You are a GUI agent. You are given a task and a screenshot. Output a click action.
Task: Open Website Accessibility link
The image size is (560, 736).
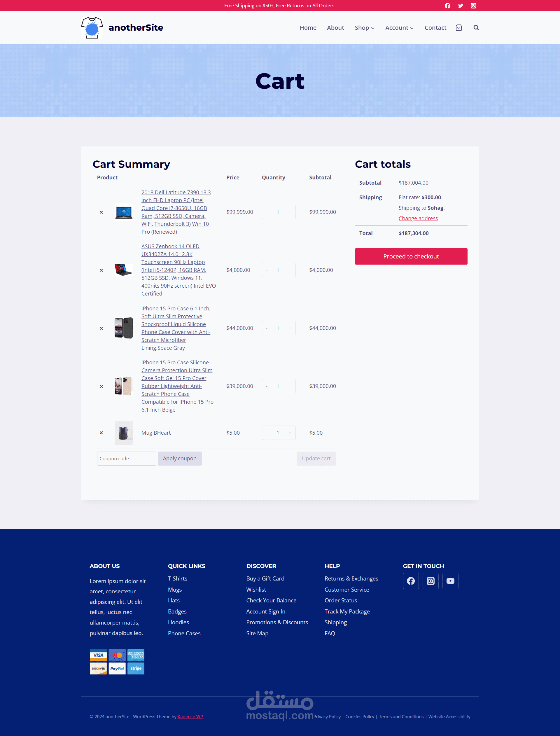click(x=449, y=717)
